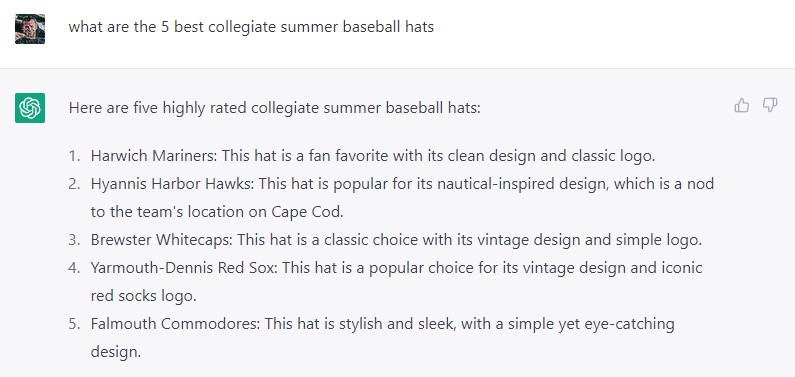Viewport: 795px width, 377px height.
Task: Click list number 4 marker
Action: (x=75, y=268)
